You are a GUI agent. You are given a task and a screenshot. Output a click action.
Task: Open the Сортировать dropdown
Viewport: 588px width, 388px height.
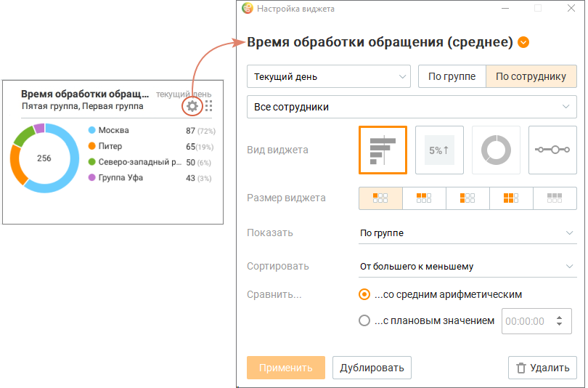pyautogui.click(x=467, y=267)
